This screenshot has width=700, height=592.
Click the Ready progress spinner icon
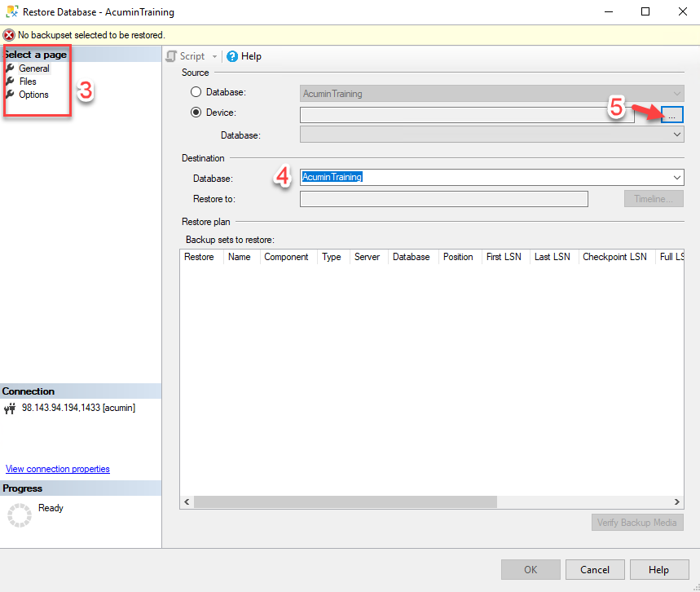coord(20,515)
